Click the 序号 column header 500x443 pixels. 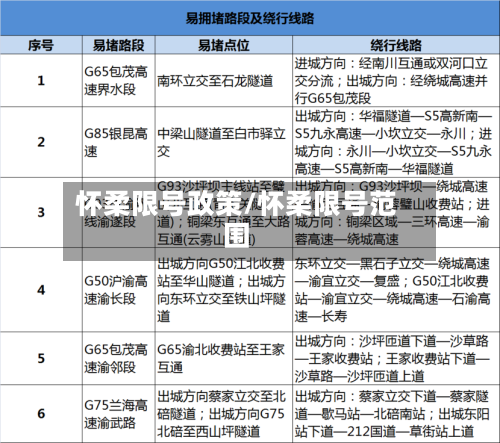tap(41, 45)
